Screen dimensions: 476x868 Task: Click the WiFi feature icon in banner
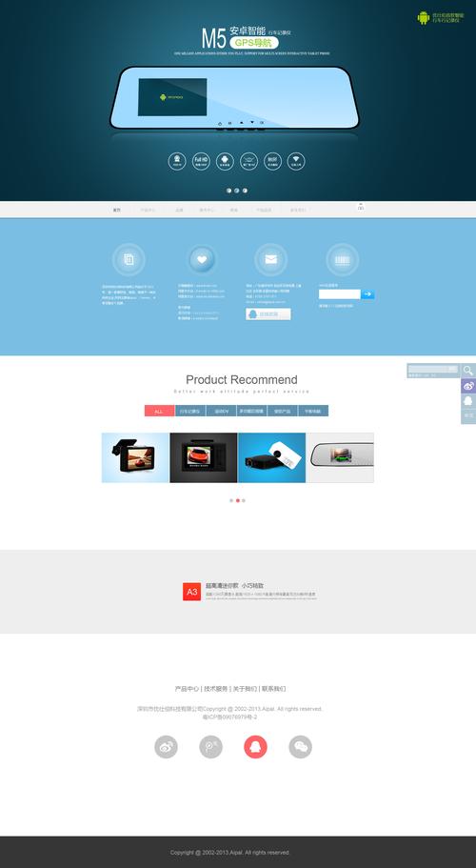(x=296, y=161)
